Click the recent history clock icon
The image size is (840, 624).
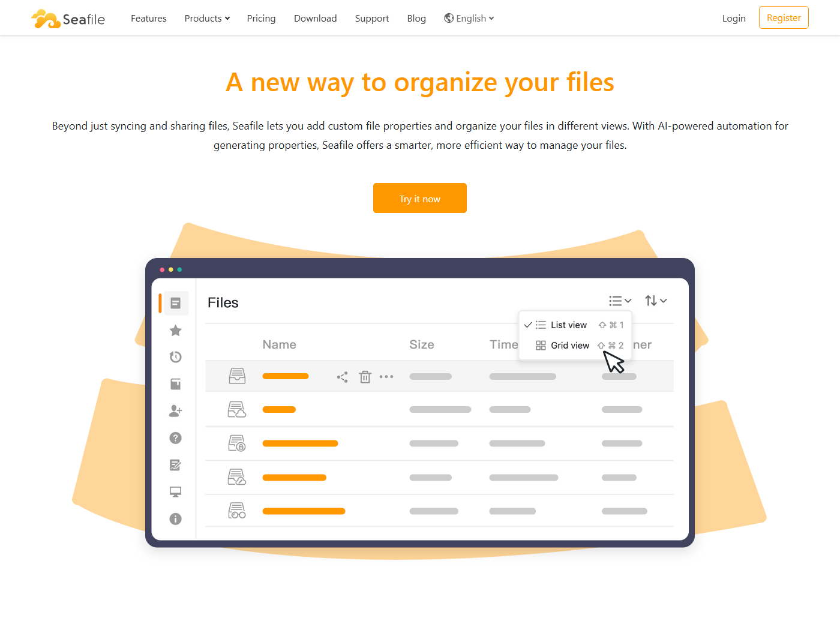(x=176, y=357)
